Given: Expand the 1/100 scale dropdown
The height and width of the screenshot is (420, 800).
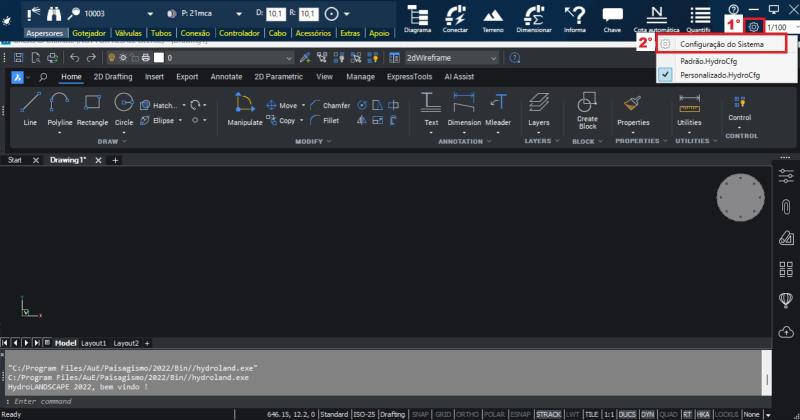Looking at the screenshot, I should click(781, 27).
